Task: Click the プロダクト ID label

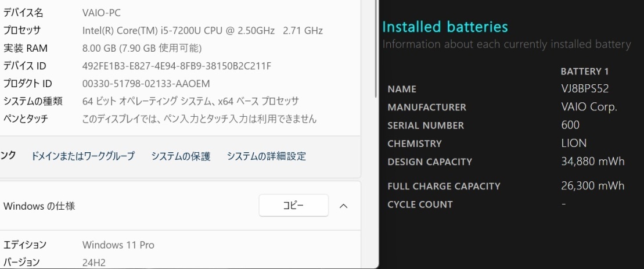Action: (27, 84)
